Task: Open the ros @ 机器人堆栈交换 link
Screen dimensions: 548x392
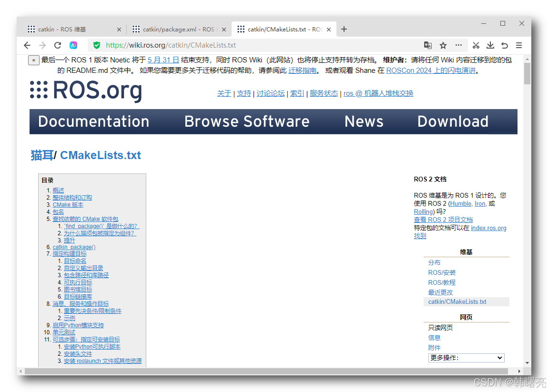Action: [378, 93]
